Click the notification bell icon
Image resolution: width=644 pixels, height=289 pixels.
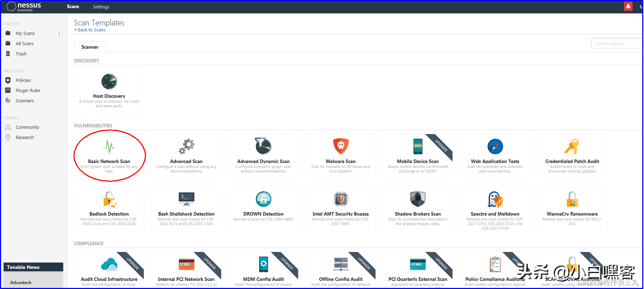[x=628, y=6]
